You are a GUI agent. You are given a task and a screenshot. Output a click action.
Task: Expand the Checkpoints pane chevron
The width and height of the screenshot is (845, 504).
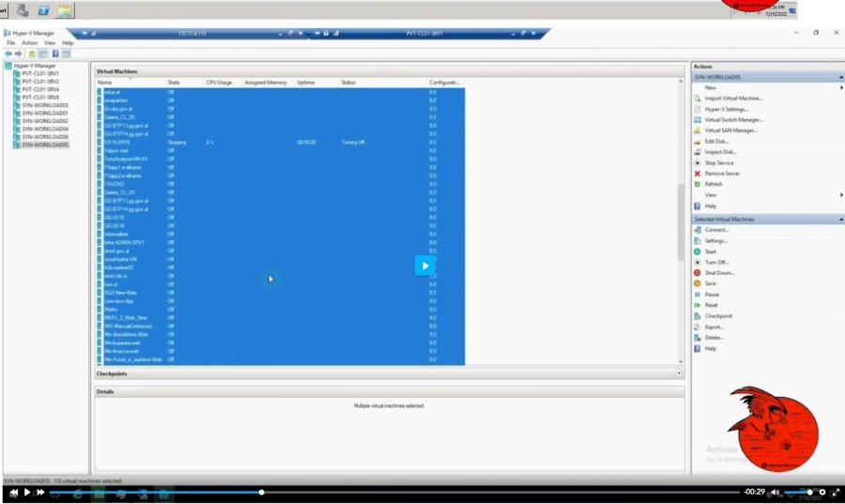[679, 374]
